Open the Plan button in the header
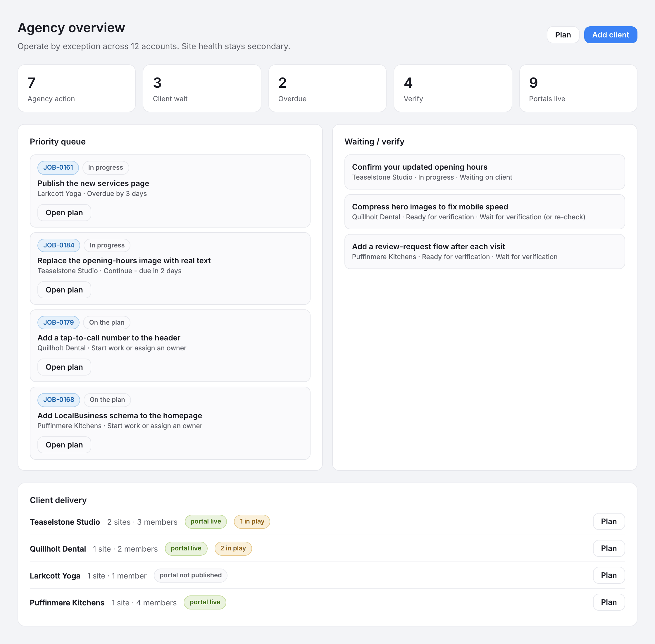The image size is (655, 644). point(563,35)
